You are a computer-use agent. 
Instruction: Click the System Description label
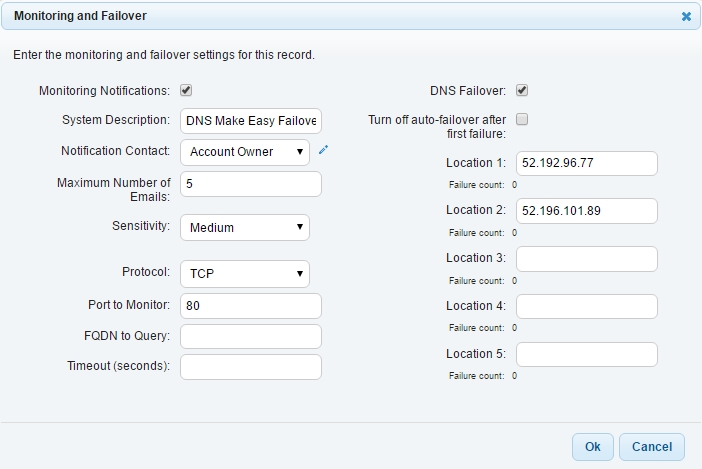116,120
